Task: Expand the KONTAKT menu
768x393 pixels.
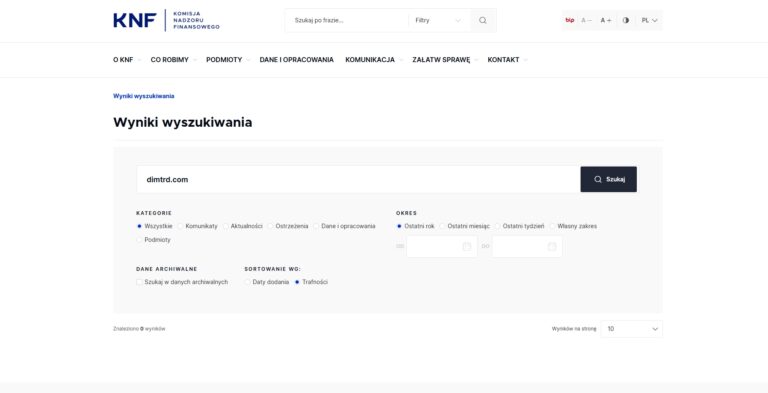Action: pos(507,60)
